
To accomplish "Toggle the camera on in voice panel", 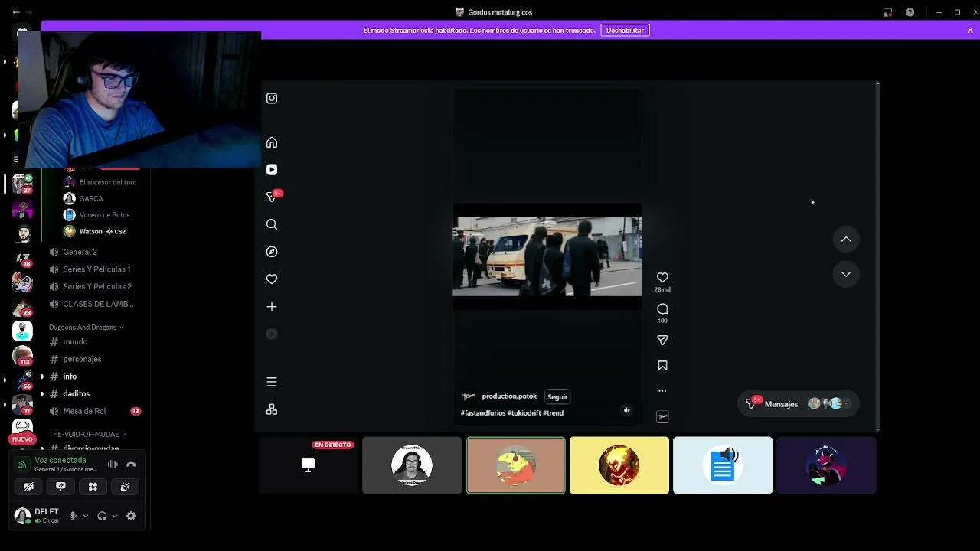I will click(x=28, y=487).
